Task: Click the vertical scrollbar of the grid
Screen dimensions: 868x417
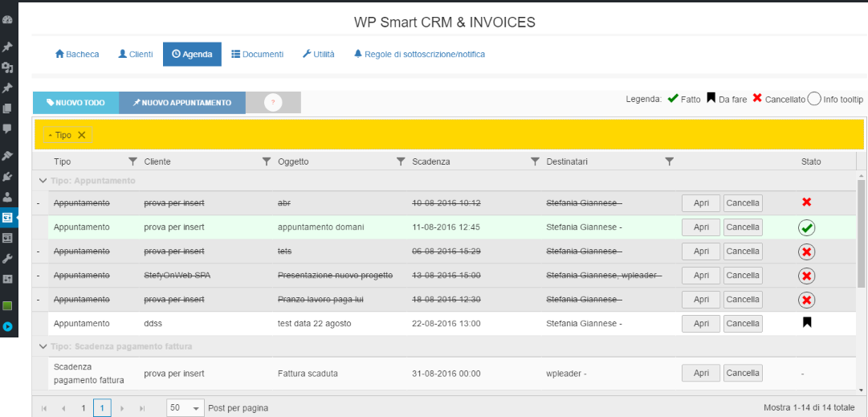Action: click(x=862, y=233)
